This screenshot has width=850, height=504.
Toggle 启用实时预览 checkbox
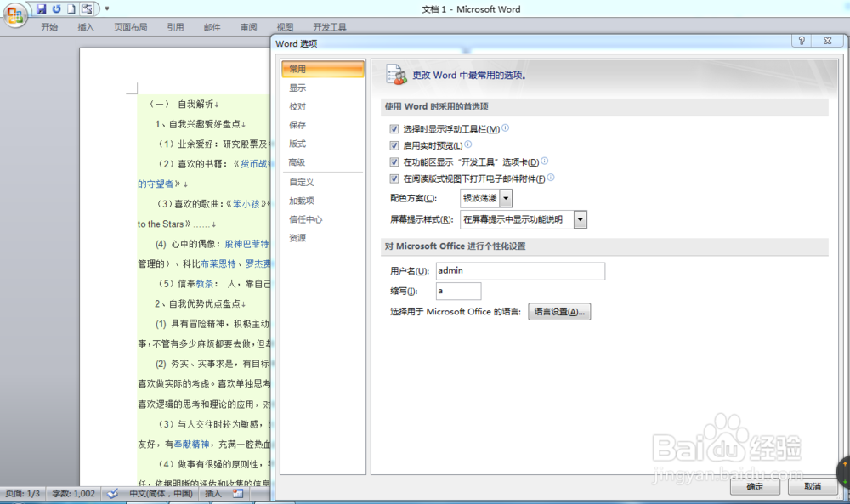click(394, 145)
